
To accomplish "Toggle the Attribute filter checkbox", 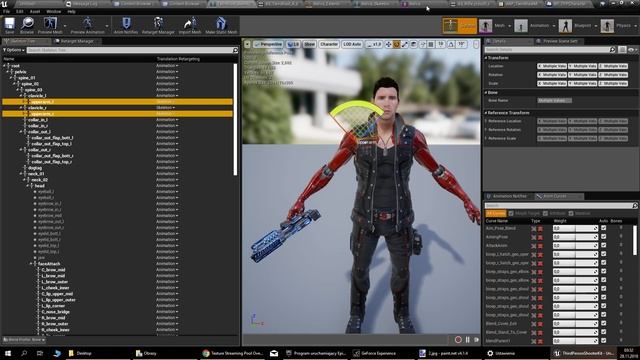I will [x=545, y=213].
